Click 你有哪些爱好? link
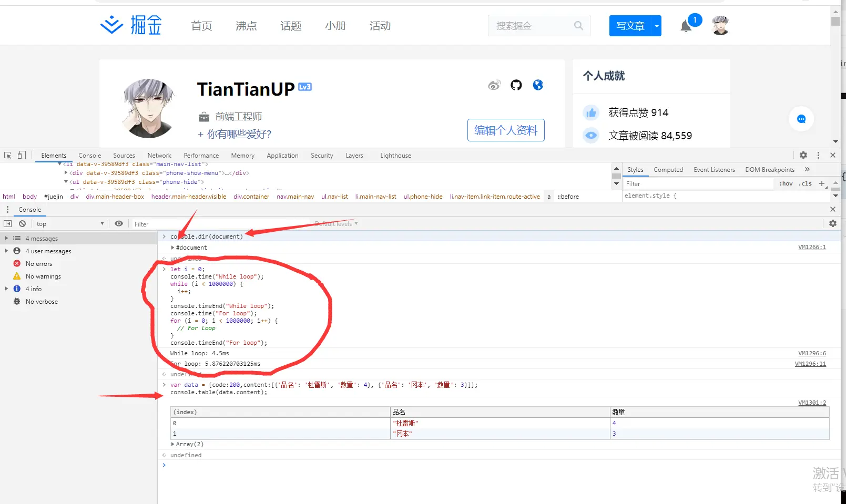The width and height of the screenshot is (846, 504). [x=235, y=134]
